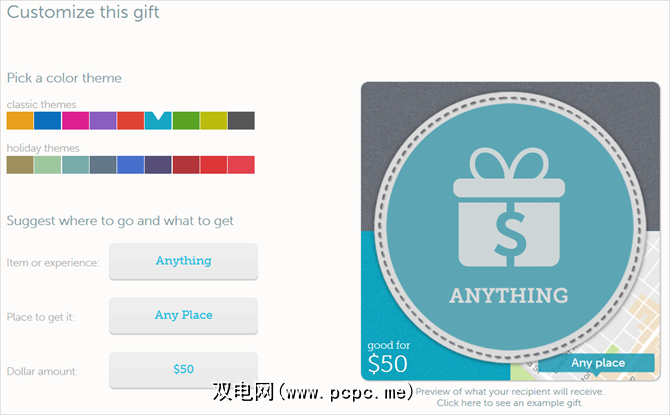Click the Any place map tag
The height and width of the screenshot is (415, 670).
597,363
